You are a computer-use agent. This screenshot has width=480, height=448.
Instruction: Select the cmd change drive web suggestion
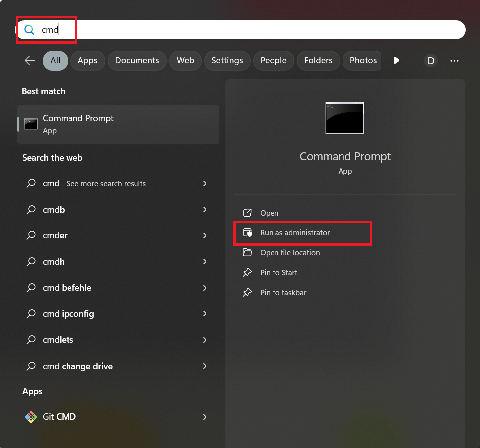(x=77, y=366)
